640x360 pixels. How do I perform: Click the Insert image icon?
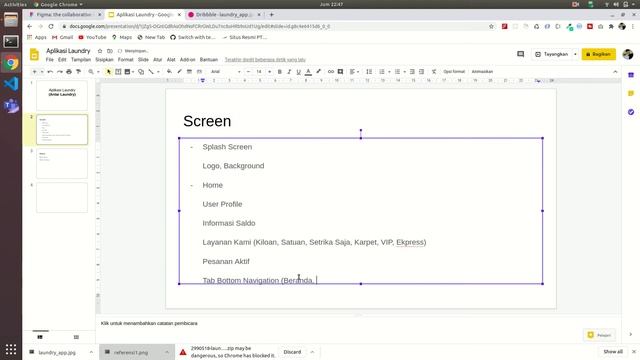[x=127, y=72]
